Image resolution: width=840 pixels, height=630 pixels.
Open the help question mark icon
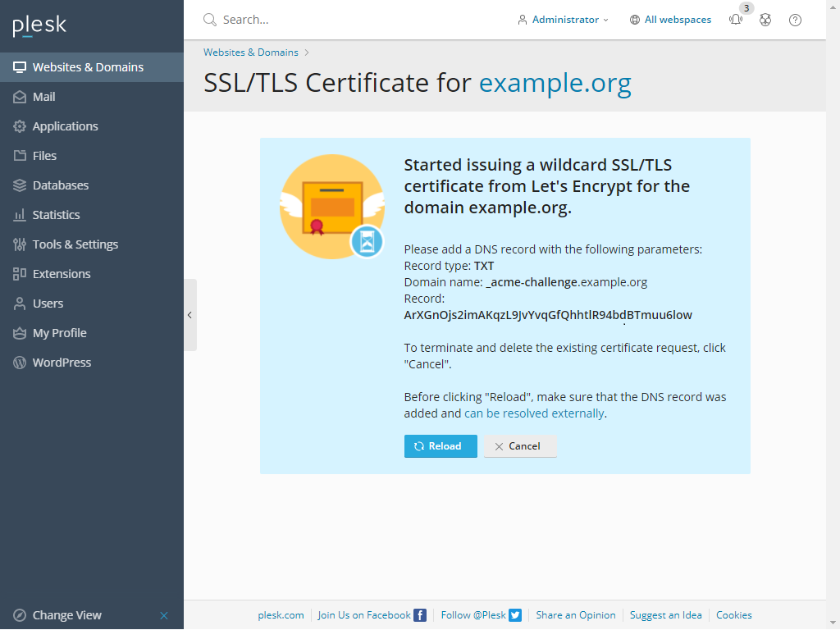795,20
